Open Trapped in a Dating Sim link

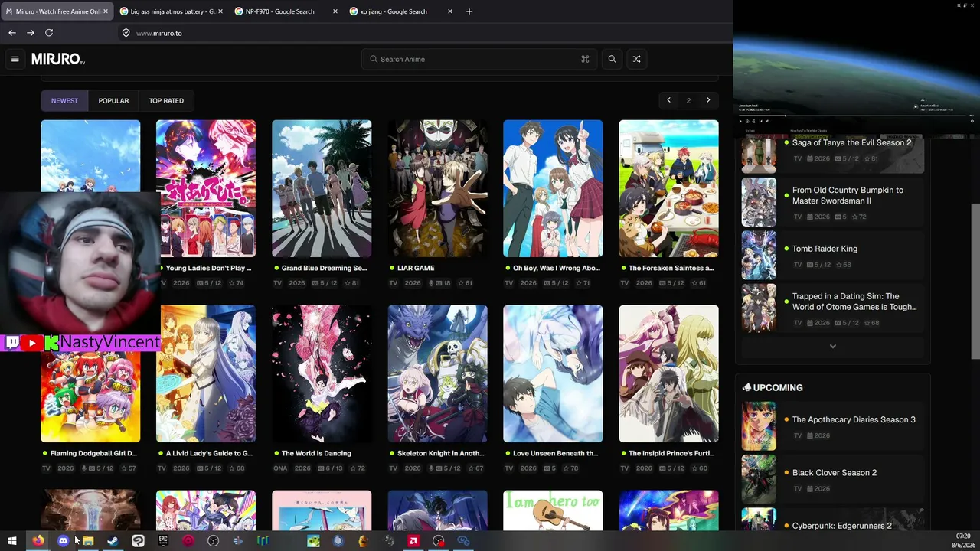[x=854, y=302]
